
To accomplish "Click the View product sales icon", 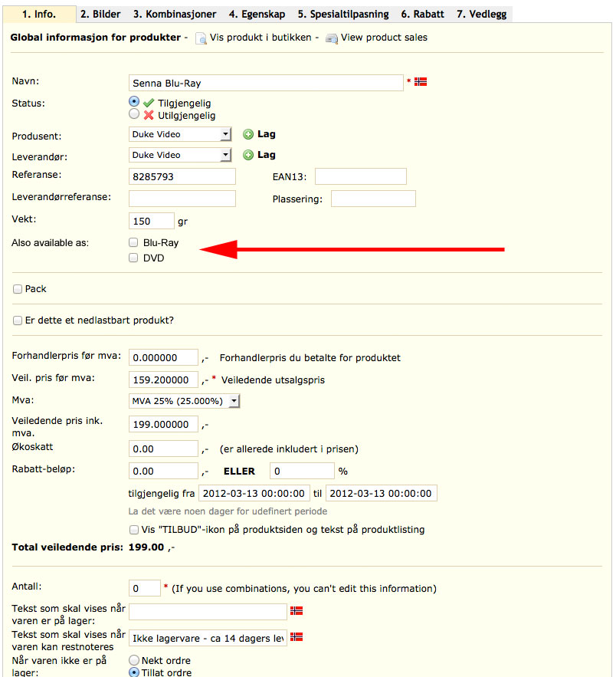I will [x=331, y=38].
